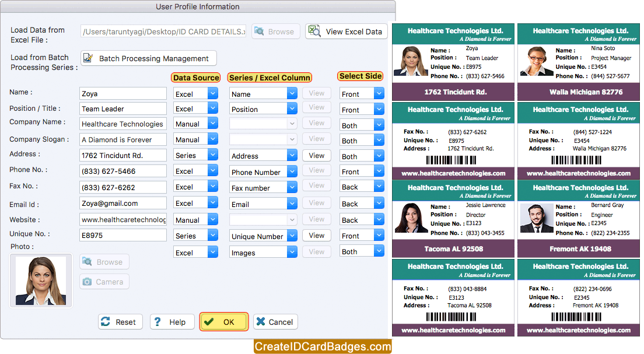644x354 pixels.
Task: Open the Fax number column dropdown
Action: pos(263,188)
